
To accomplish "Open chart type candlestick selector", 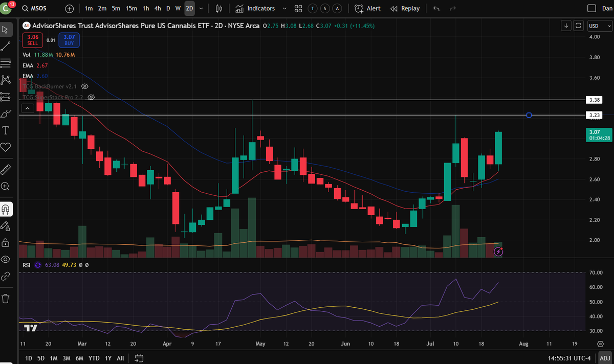I will [x=220, y=8].
